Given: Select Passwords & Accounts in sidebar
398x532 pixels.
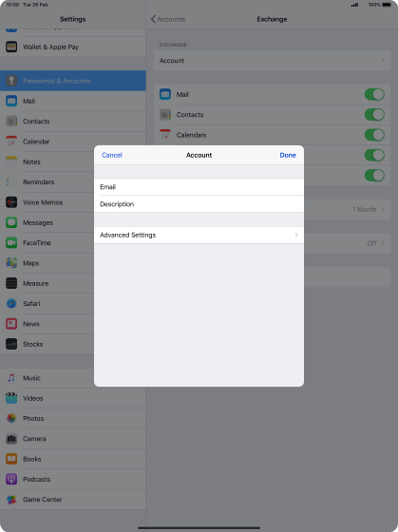Looking at the screenshot, I should 72,81.
